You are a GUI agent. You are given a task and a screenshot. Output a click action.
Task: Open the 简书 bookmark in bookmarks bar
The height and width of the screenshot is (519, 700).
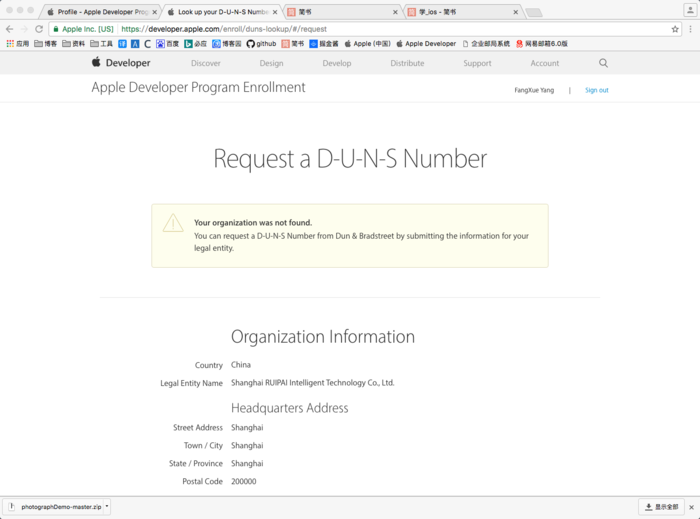[293, 44]
